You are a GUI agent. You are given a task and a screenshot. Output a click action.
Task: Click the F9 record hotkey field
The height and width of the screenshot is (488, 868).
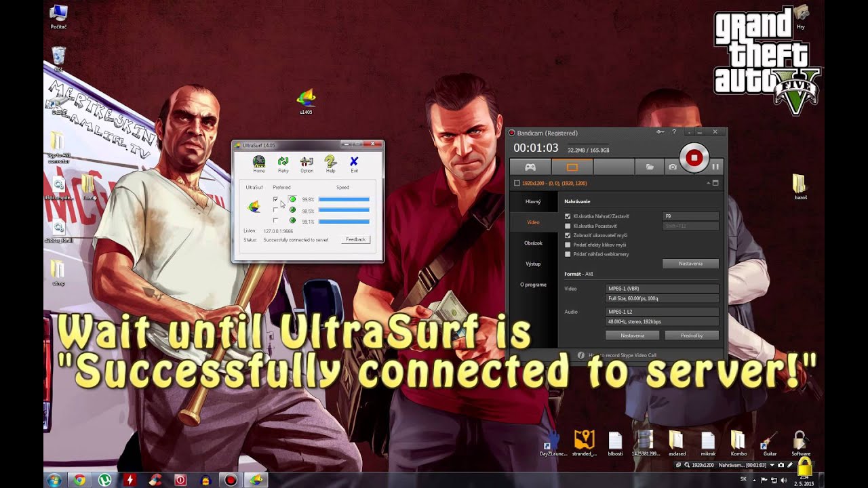tap(690, 216)
